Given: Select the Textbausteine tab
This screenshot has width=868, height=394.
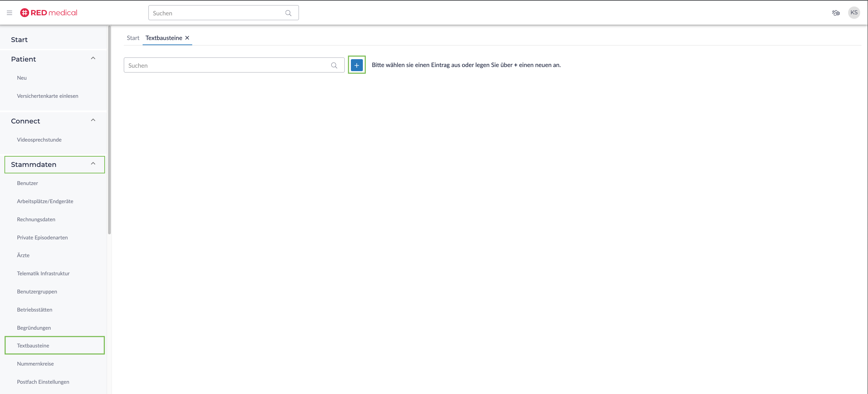Looking at the screenshot, I should (163, 38).
